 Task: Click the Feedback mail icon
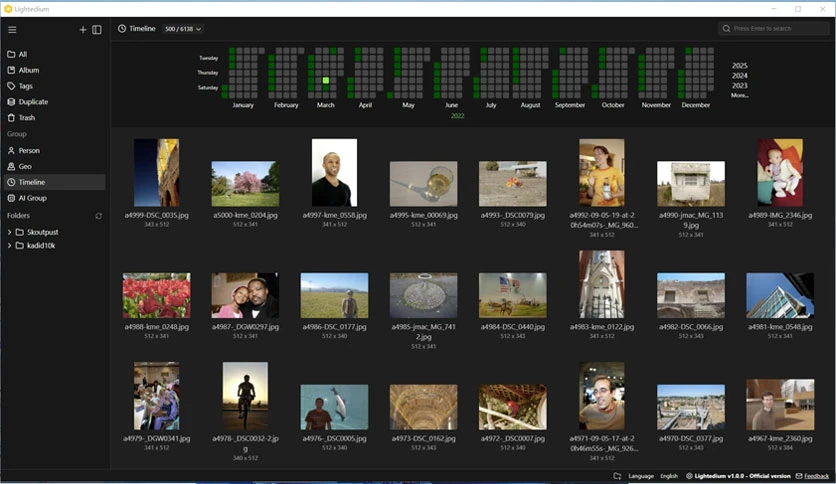click(799, 476)
